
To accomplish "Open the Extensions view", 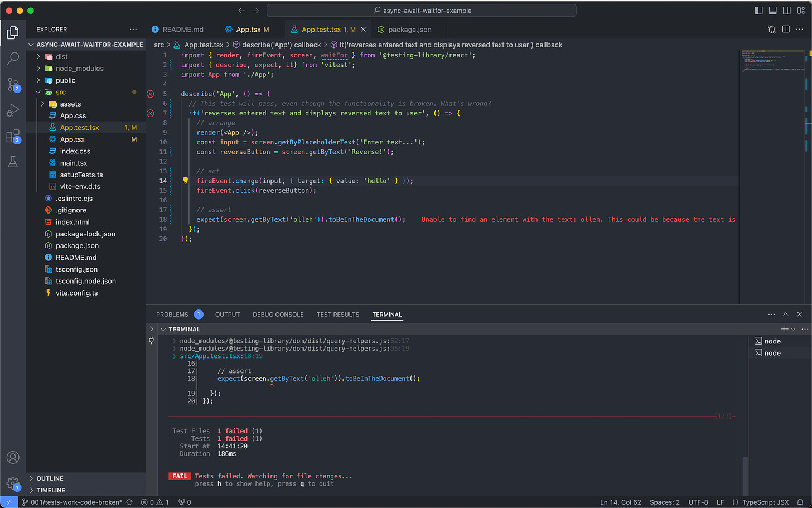I will [x=13, y=136].
